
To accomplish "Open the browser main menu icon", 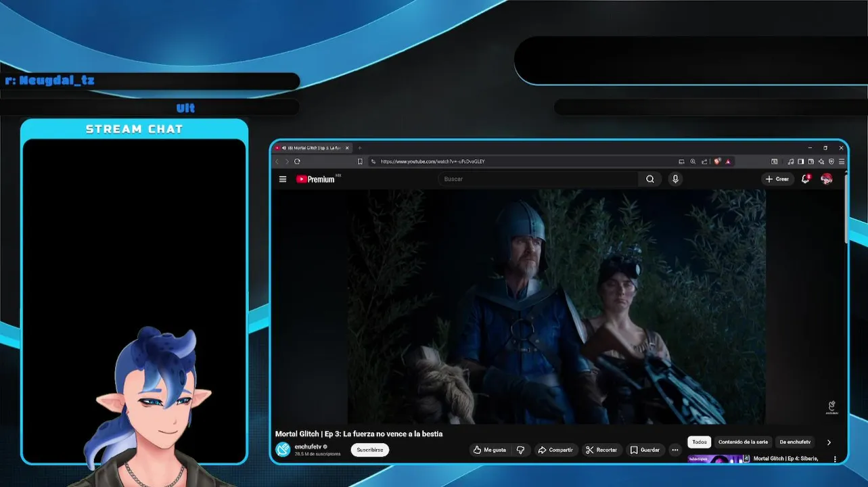I will [842, 162].
